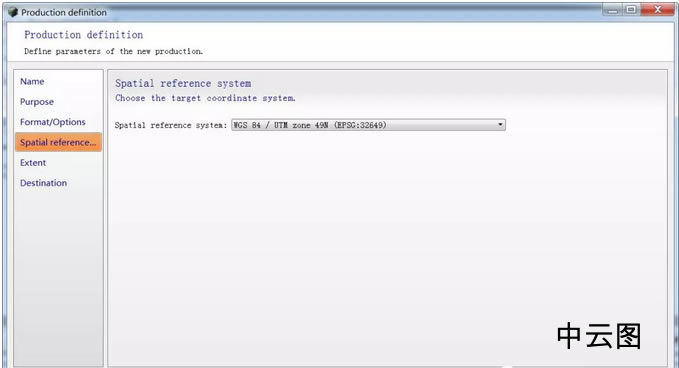The image size is (679, 368).
Task: Click the 'Production definition' page heading
Action: pos(84,35)
